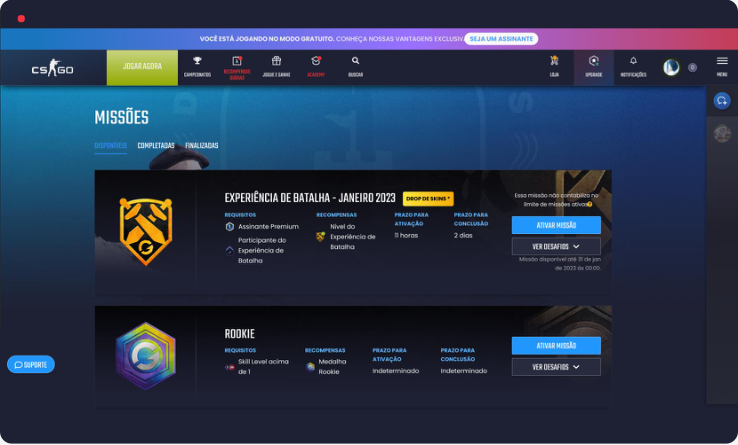Image resolution: width=738 pixels, height=445 pixels.
Task: Click the Rookie hexagon medal badge
Action: point(146,356)
